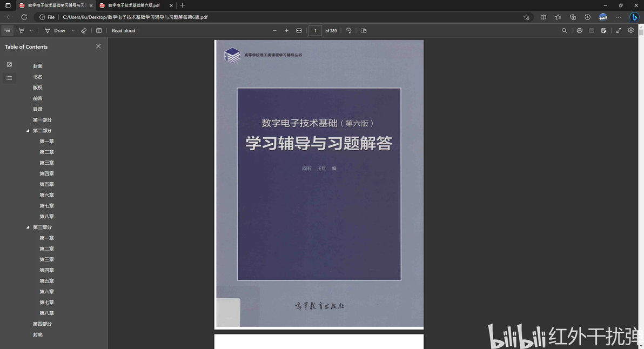Toggle the table of contents sidebar button
This screenshot has width=644, height=349.
[8, 30]
